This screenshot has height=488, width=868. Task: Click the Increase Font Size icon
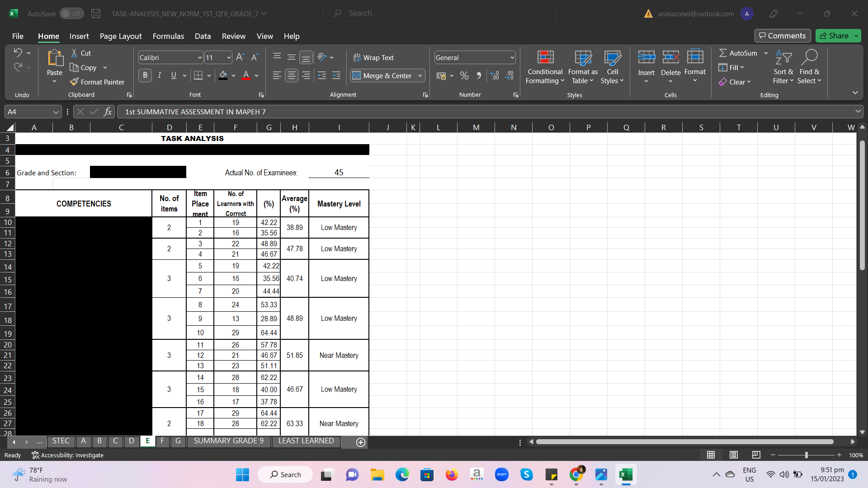pos(240,57)
